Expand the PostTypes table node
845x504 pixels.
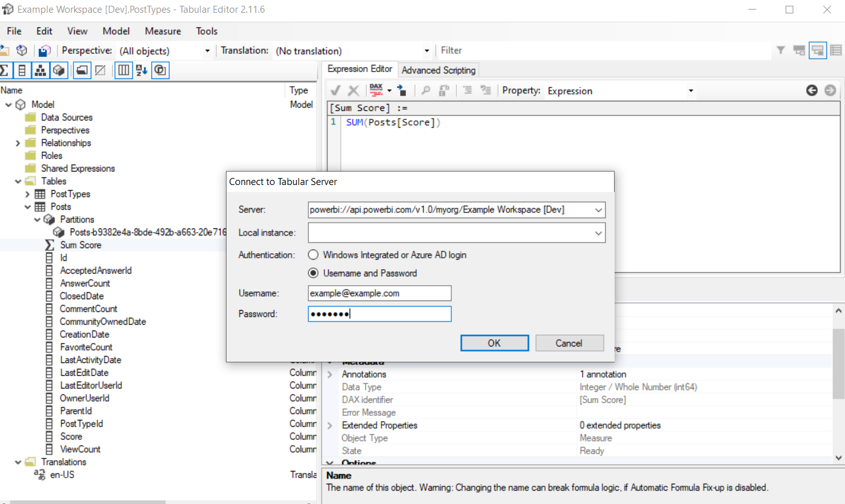tap(27, 194)
